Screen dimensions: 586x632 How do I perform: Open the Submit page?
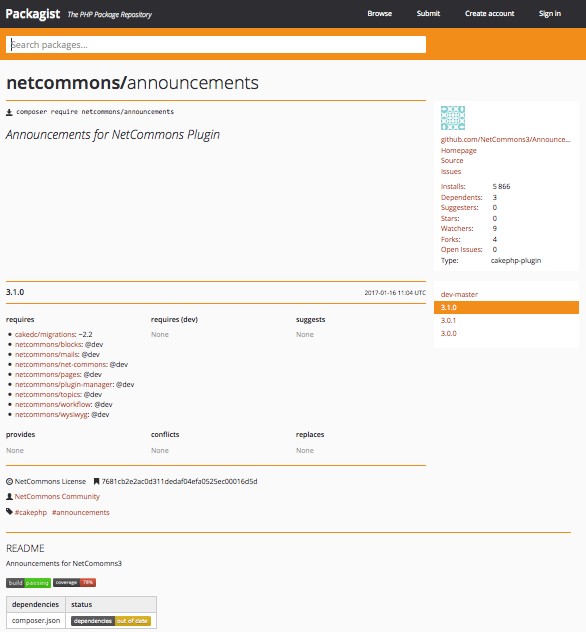coord(428,14)
